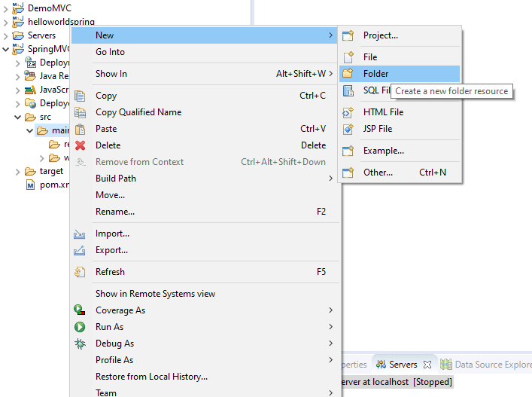Select Refresh in the context menu
This screenshot has width=532, height=397.
(x=110, y=272)
